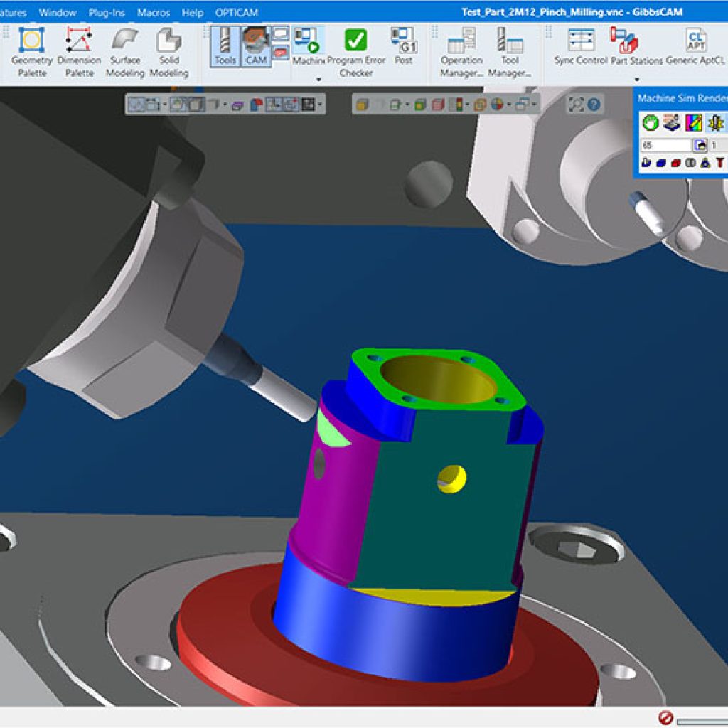This screenshot has height=728, width=728.
Task: Open the Operation Manager
Action: tap(461, 51)
